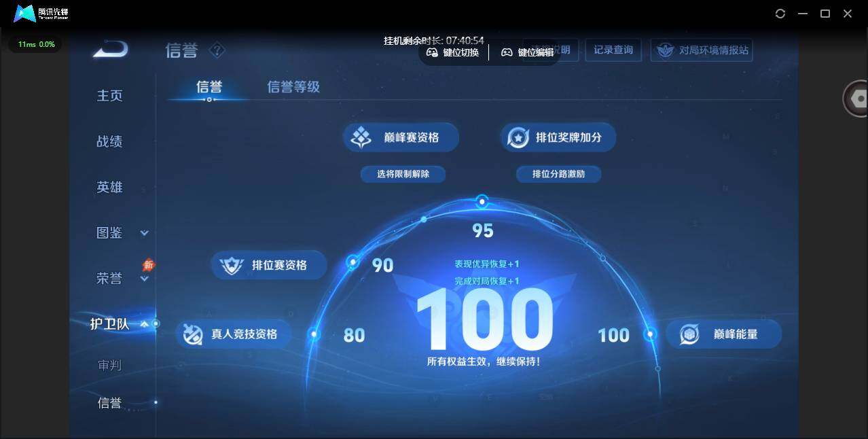Click the 记录查询 button
Viewport: 868px width, 439px height.
[613, 50]
